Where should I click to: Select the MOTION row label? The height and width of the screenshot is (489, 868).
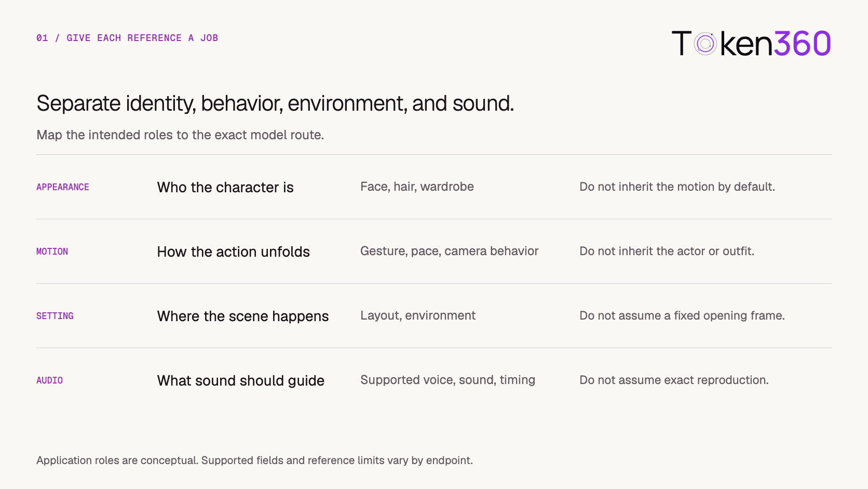tap(52, 252)
